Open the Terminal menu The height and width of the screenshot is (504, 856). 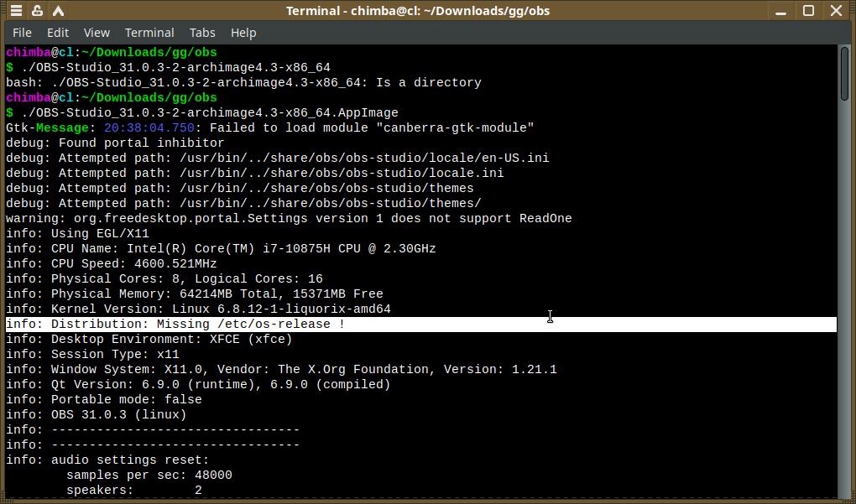[149, 33]
